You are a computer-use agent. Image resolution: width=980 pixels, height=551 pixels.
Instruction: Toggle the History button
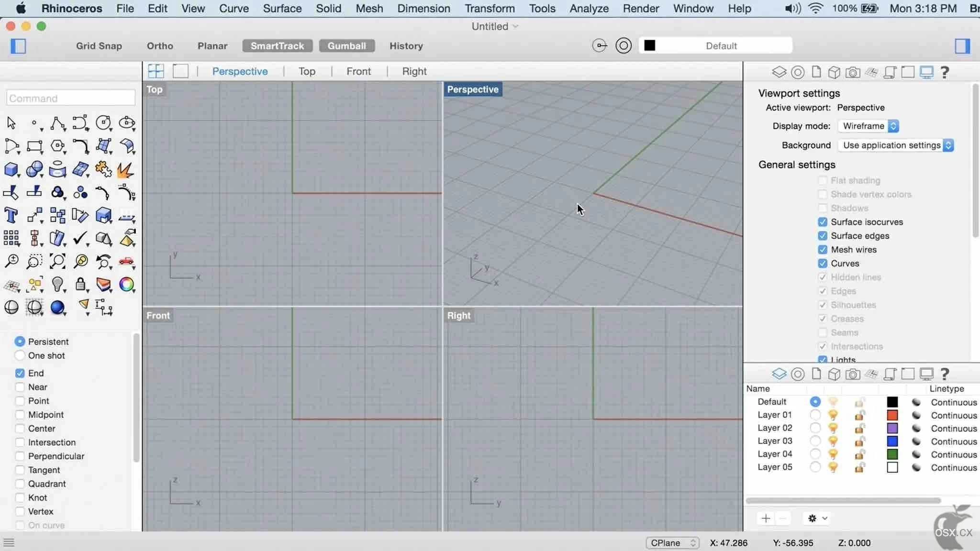pos(406,46)
